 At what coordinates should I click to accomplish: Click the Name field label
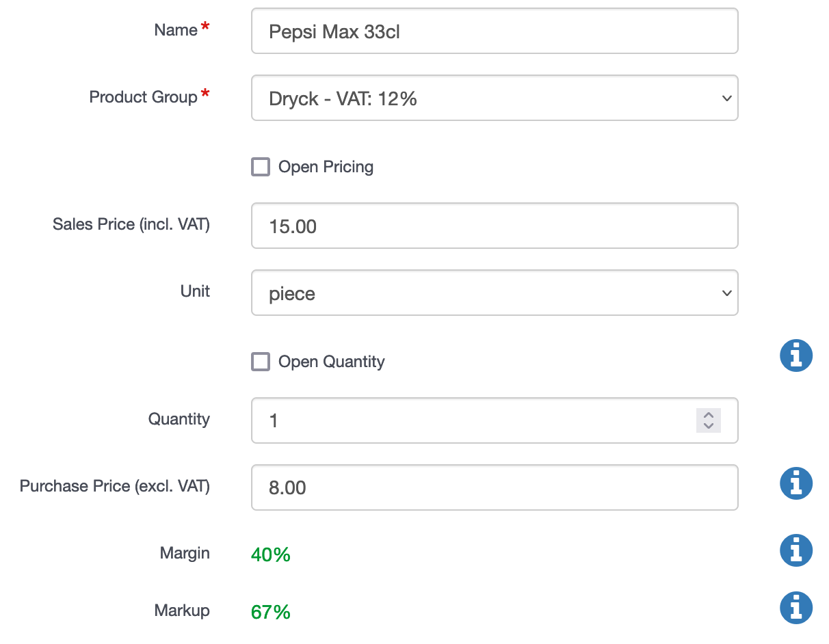[176, 30]
